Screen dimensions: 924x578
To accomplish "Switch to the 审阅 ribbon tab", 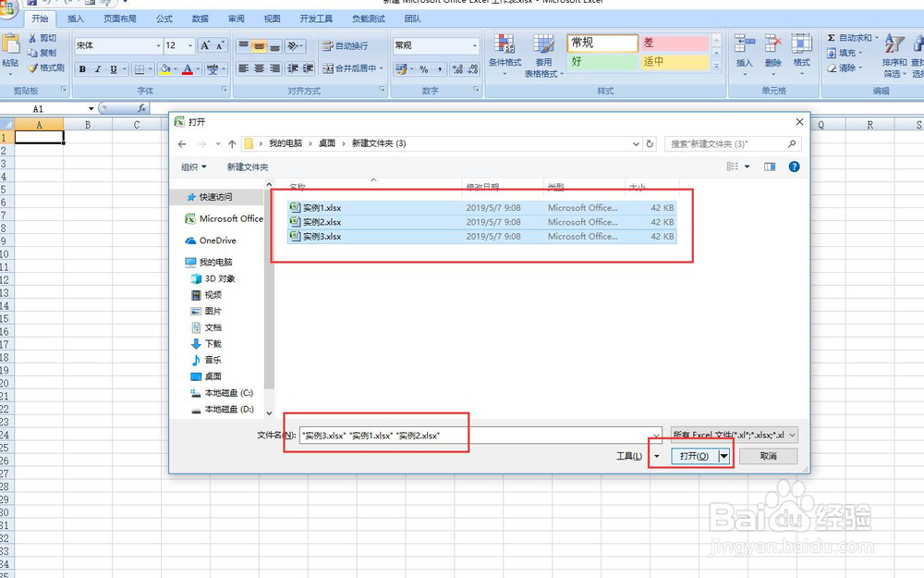I will pos(237,18).
